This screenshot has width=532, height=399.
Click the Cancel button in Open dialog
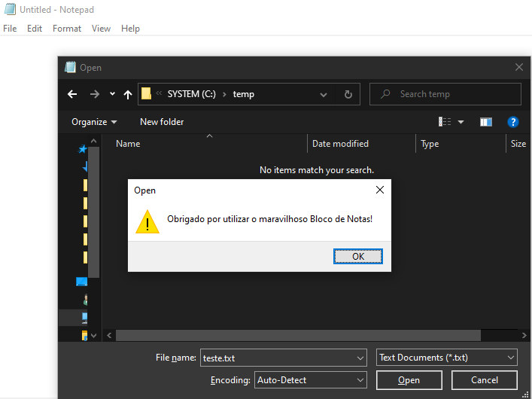click(x=485, y=380)
